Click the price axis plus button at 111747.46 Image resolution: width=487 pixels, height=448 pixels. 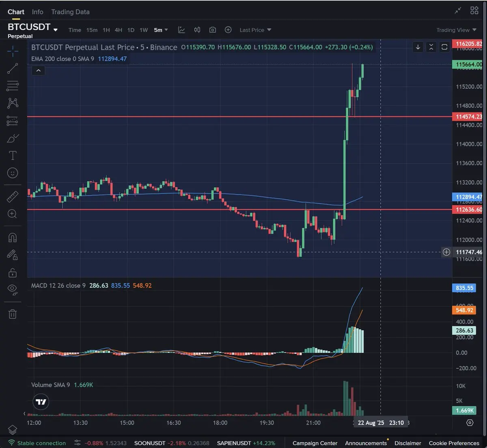[x=446, y=252]
